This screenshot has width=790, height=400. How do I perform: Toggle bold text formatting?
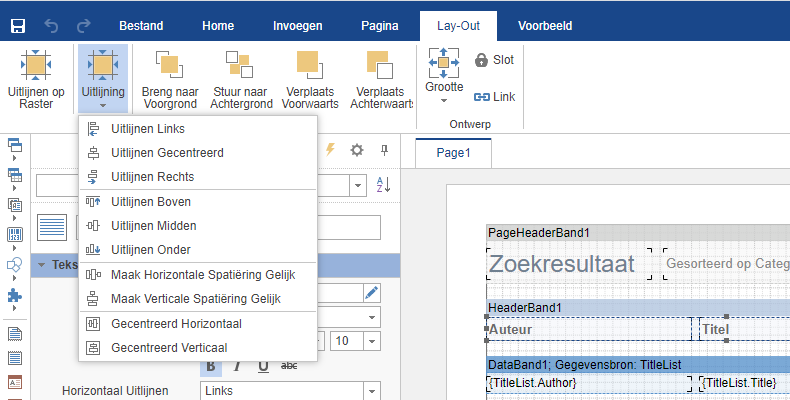[x=212, y=366]
